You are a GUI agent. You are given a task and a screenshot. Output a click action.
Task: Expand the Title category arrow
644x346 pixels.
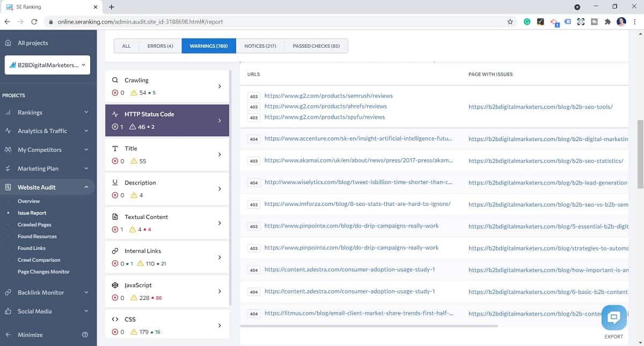[x=219, y=154]
